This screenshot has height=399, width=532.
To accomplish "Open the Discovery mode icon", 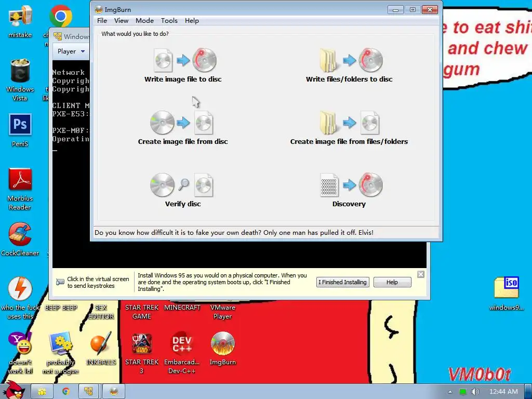I will tap(351, 185).
